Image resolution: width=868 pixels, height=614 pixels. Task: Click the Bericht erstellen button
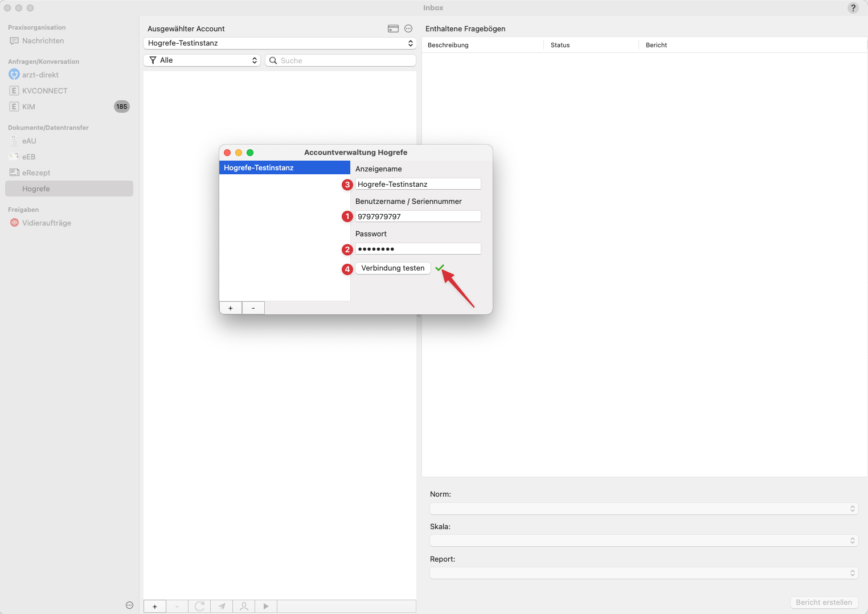click(824, 603)
